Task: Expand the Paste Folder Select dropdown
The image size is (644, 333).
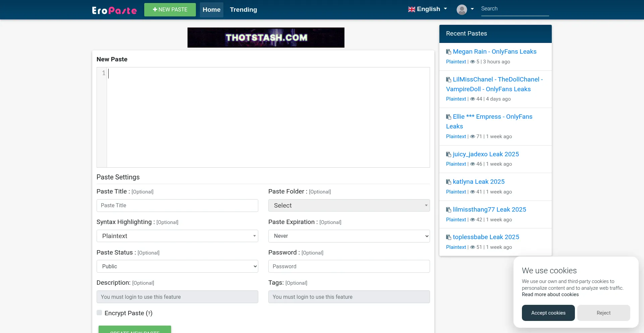Action: [349, 206]
